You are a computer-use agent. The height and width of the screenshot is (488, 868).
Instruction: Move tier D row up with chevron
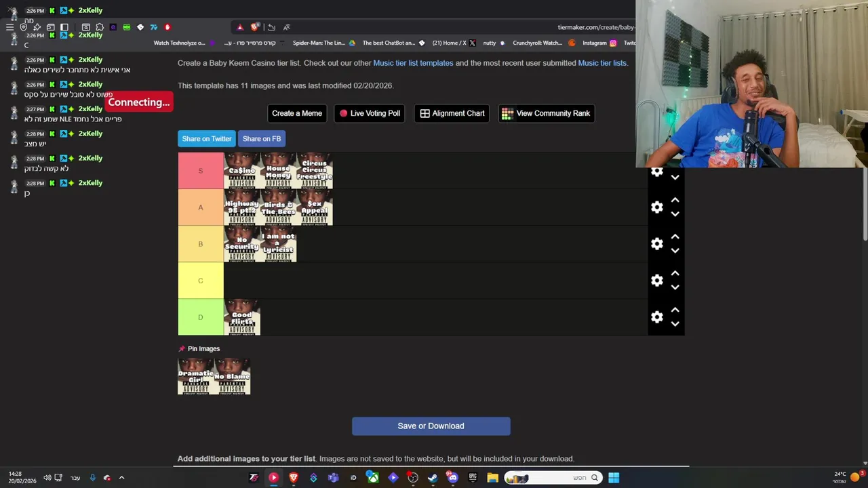click(x=675, y=310)
